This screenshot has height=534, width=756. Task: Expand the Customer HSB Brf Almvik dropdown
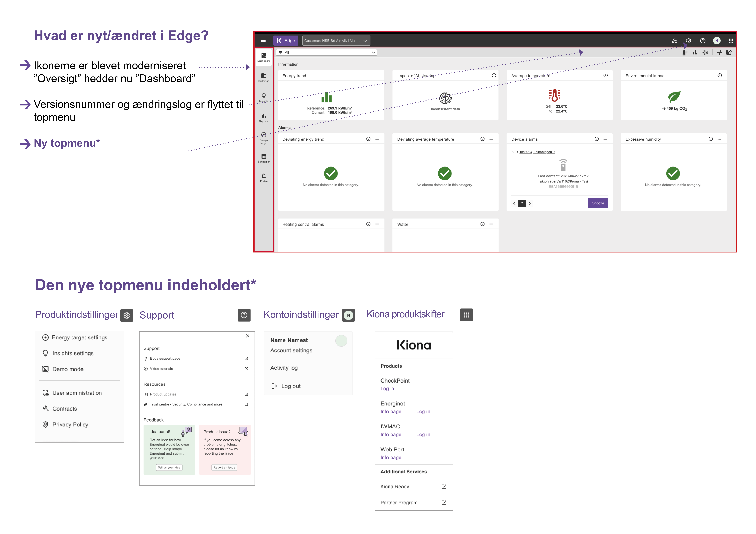coord(336,40)
